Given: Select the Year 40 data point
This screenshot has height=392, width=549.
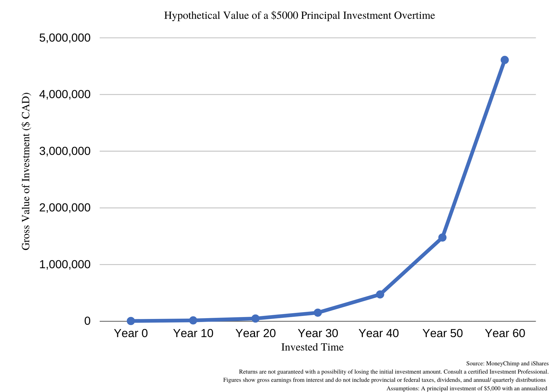Looking at the screenshot, I should pos(380,295).
